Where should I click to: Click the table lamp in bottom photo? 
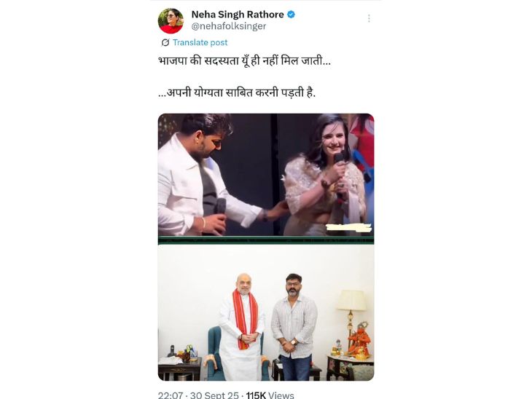click(351, 315)
